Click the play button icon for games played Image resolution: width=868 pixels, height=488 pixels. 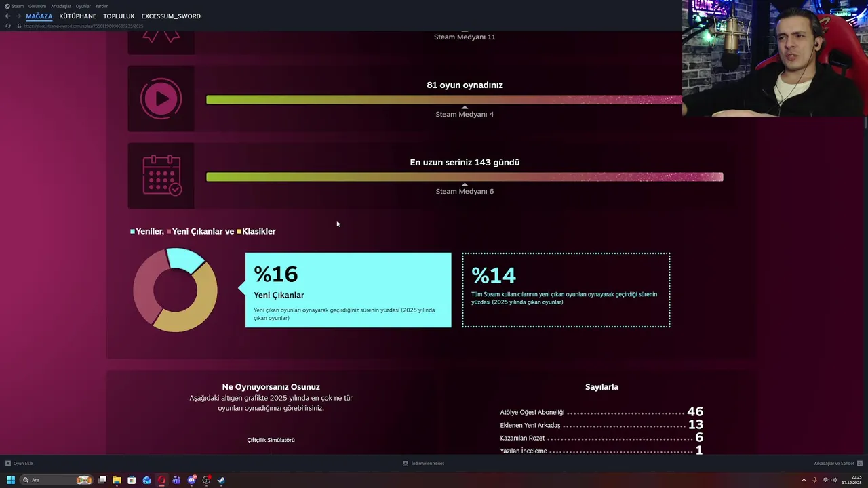point(161,99)
